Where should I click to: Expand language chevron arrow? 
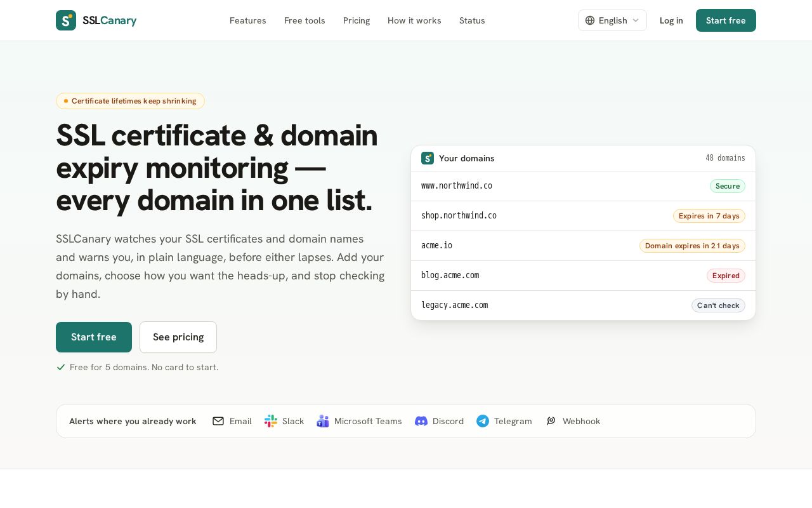tap(636, 20)
